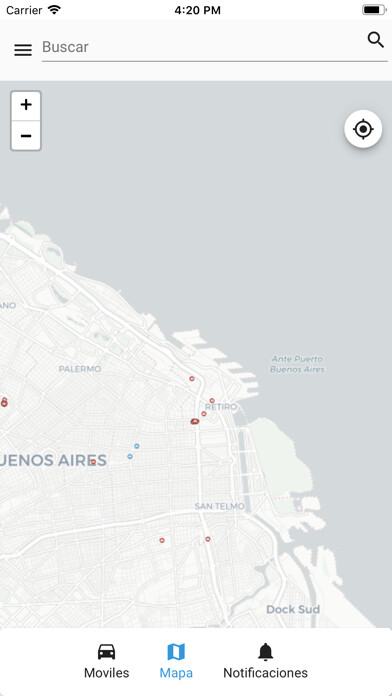
Task: Tap red marker southwest of San Telmo
Action: click(162, 540)
